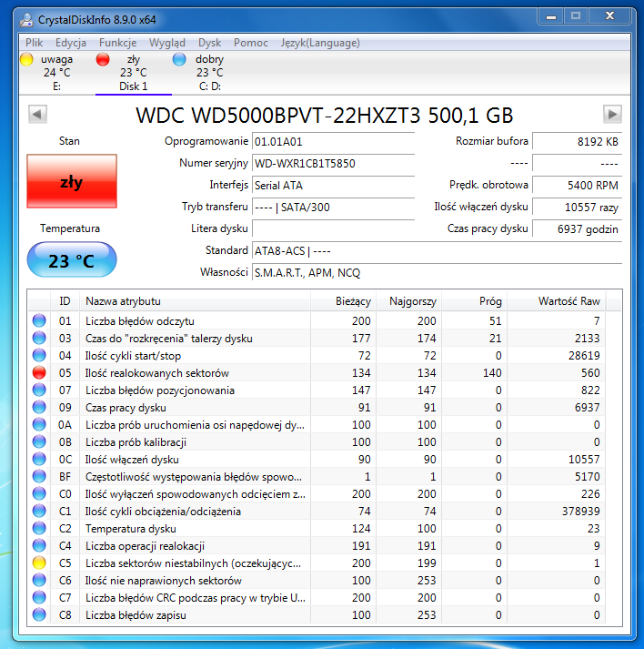Image resolution: width=644 pixels, height=649 pixels.
Task: Go to next disk with right arrow
Action: (612, 114)
